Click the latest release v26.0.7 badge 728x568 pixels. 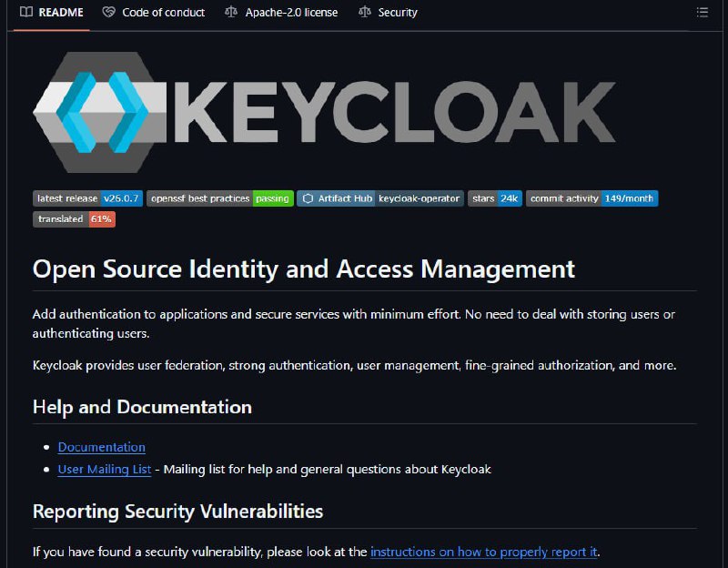point(87,198)
